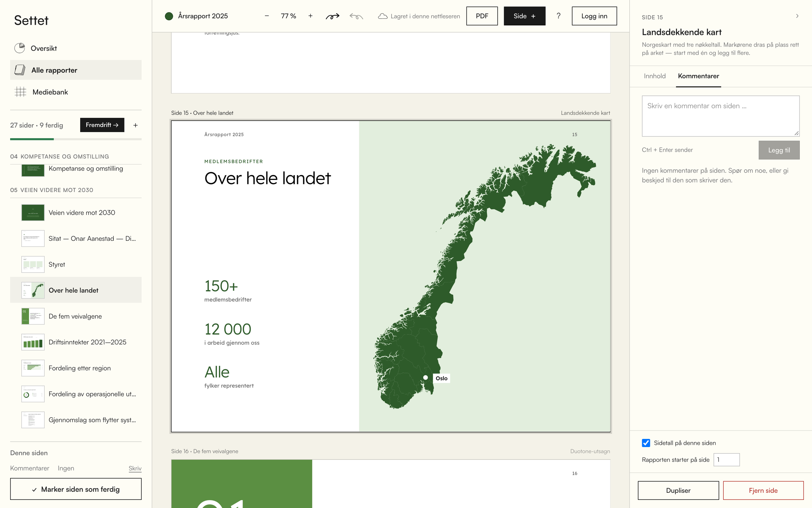Add a page with sidebar plus icon
The width and height of the screenshot is (812, 508).
(135, 125)
